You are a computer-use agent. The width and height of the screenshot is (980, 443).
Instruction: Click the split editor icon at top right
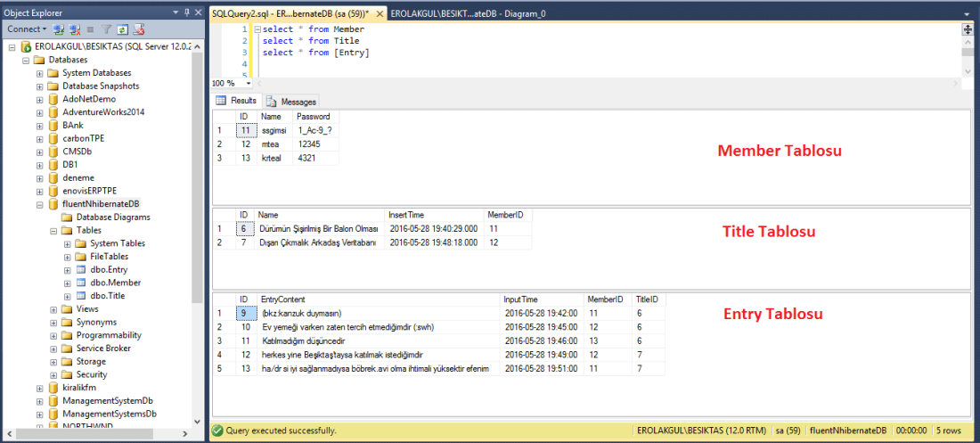[967, 29]
